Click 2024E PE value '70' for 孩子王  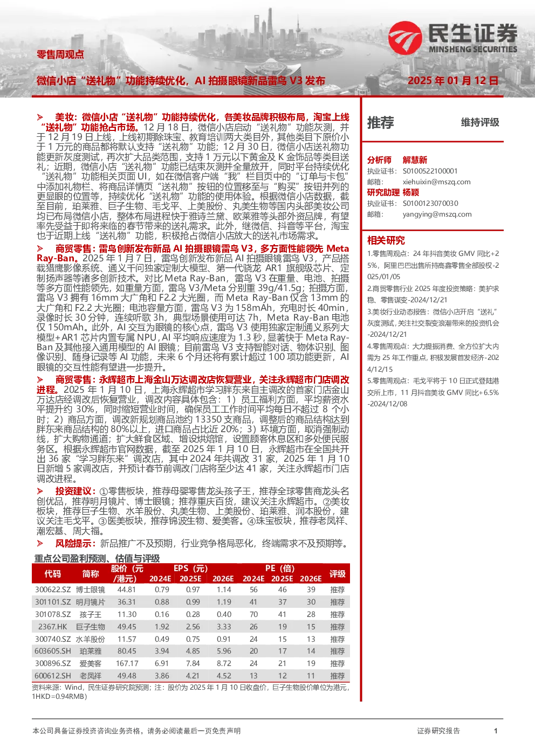pos(253,614)
